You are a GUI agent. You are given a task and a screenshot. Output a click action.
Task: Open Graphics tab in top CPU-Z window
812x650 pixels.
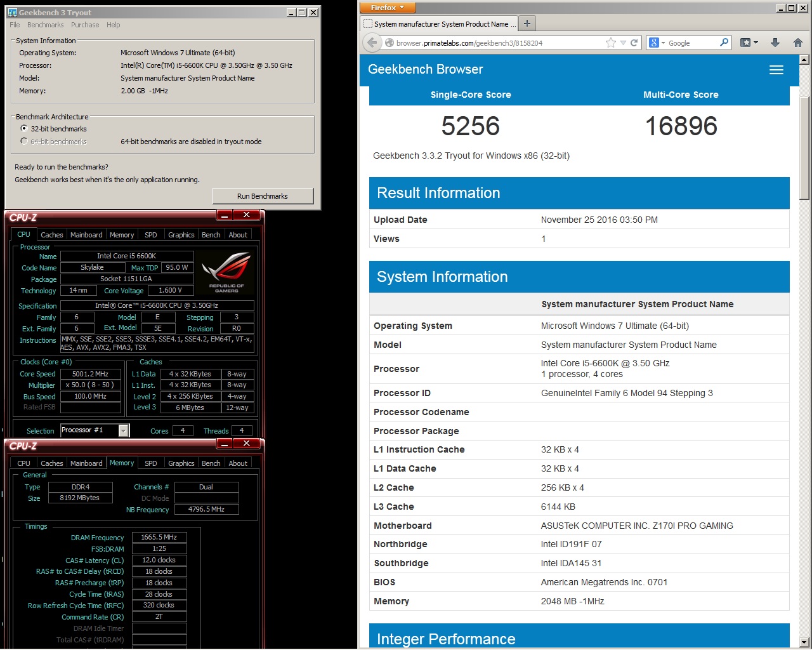point(181,235)
